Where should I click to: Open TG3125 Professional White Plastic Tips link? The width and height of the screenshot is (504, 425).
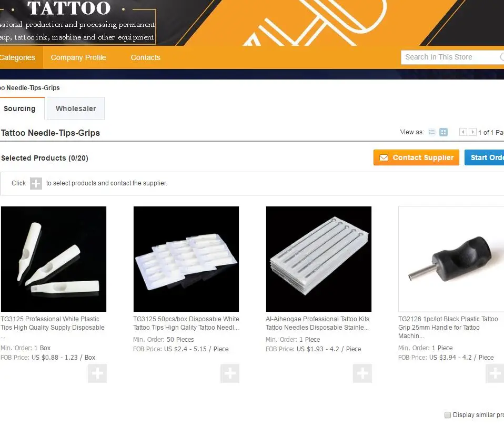coord(53,323)
